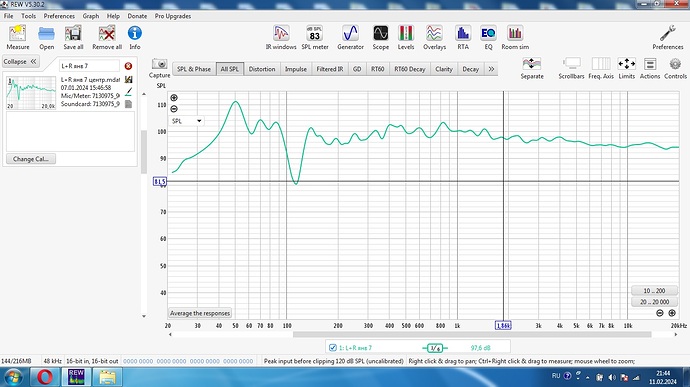Screen dimensions: 690x387
Task: Zoom out frequency axis at bottom right
Action: 660,313
